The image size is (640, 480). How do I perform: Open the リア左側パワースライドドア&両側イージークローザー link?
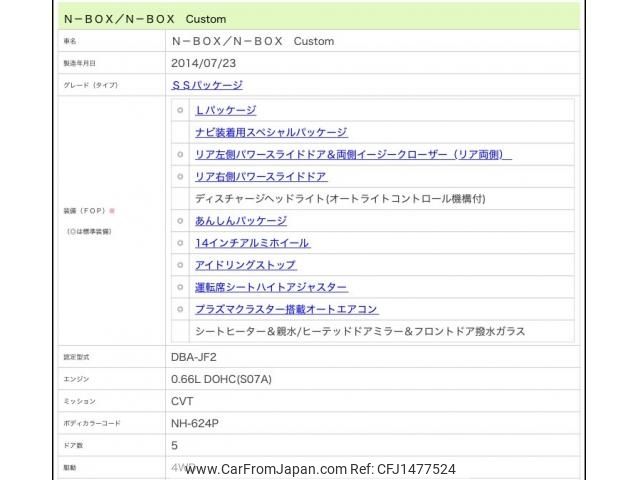coord(353,154)
